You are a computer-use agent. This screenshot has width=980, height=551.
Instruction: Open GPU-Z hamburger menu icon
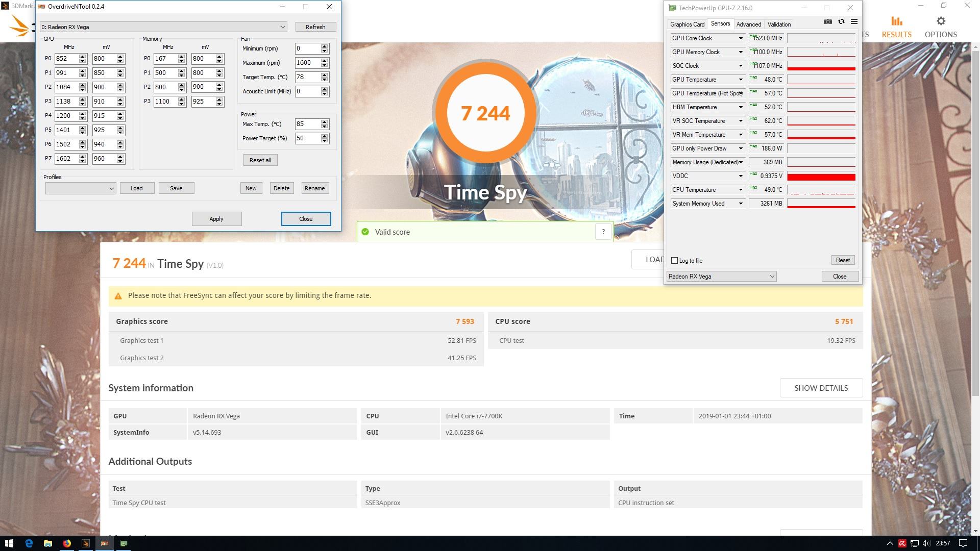(x=854, y=21)
